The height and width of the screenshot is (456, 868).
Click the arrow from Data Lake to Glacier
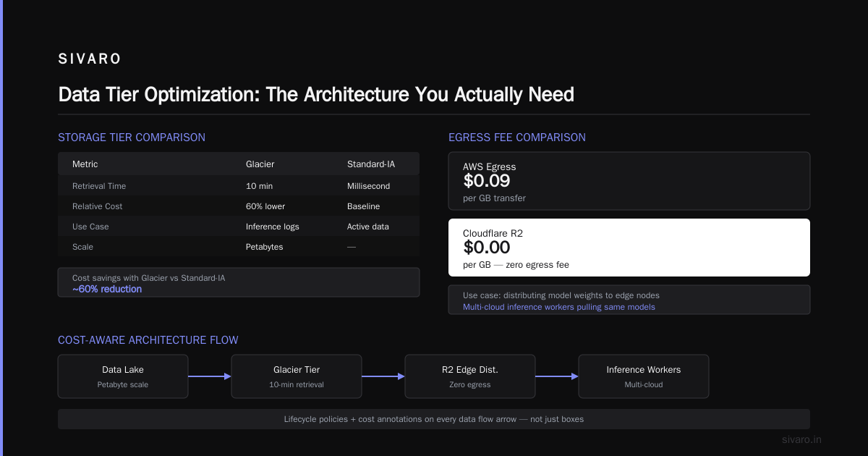click(x=210, y=376)
